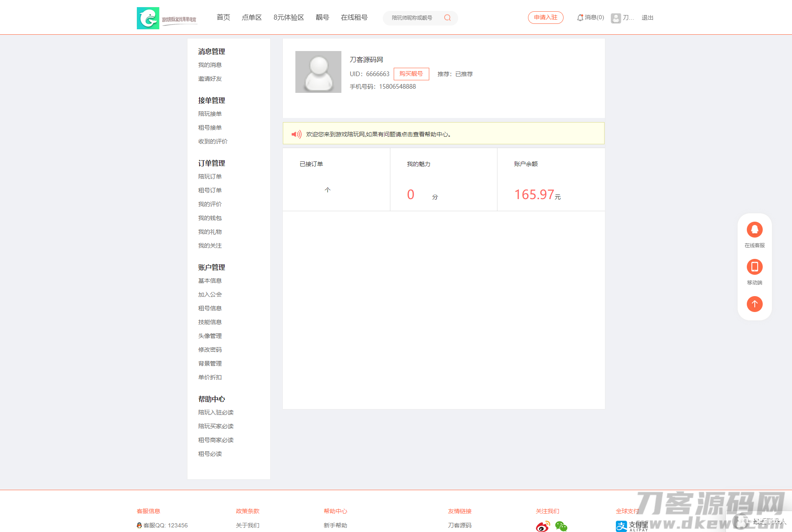The width and height of the screenshot is (792, 532).
Task: Open 单价折扣 in sidebar
Action: tap(210, 377)
